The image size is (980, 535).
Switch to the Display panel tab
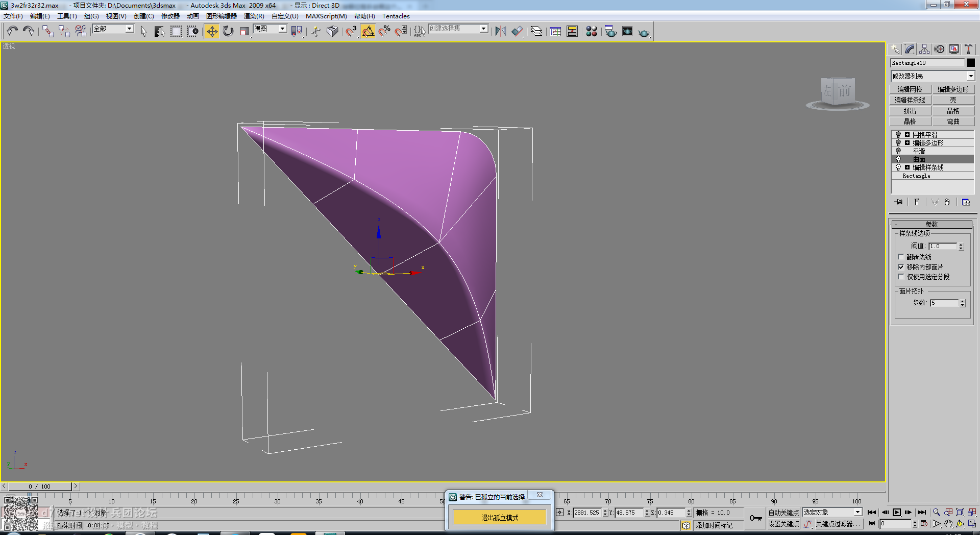954,49
